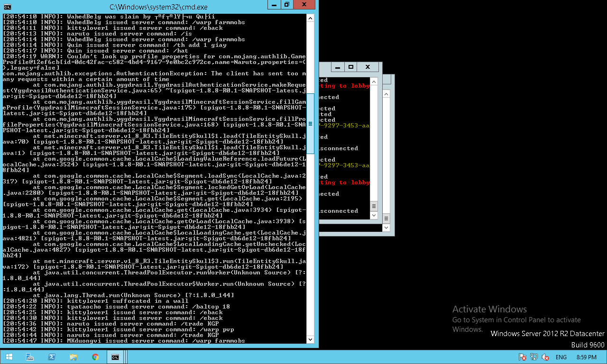This screenshot has width=607, height=364.
Task: Click the tpataocho '/baltop 18' log line
Action: click(117, 307)
